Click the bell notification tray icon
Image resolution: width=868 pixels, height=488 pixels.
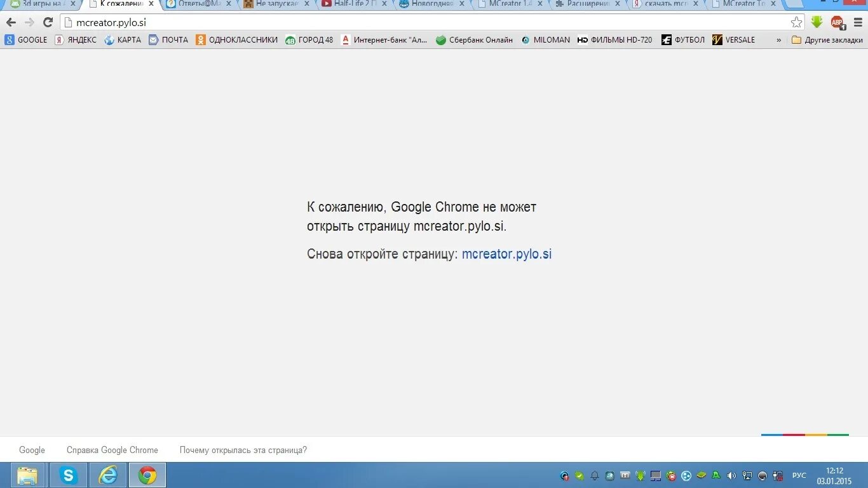coord(595,476)
